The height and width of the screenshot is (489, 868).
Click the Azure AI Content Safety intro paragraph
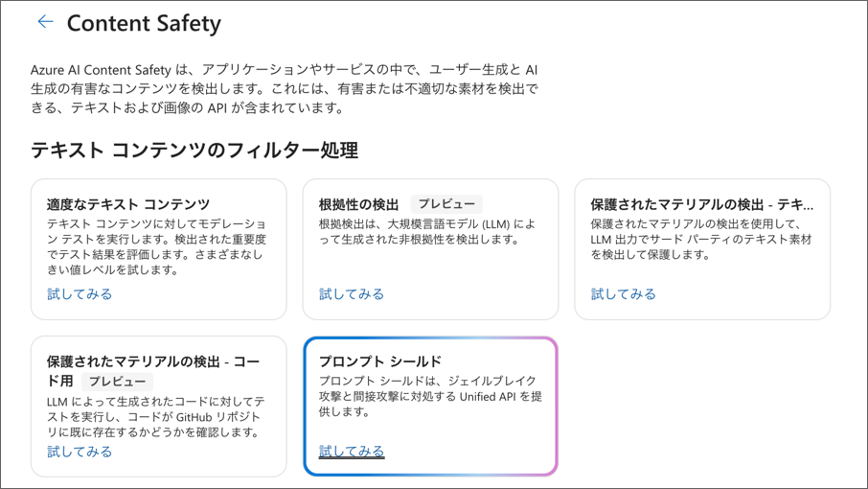[285, 88]
